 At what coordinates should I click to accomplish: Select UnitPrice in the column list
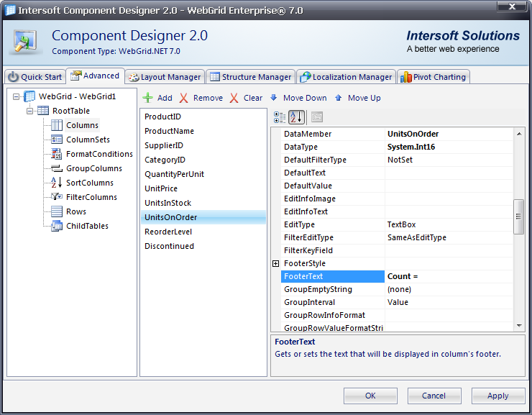(161, 188)
